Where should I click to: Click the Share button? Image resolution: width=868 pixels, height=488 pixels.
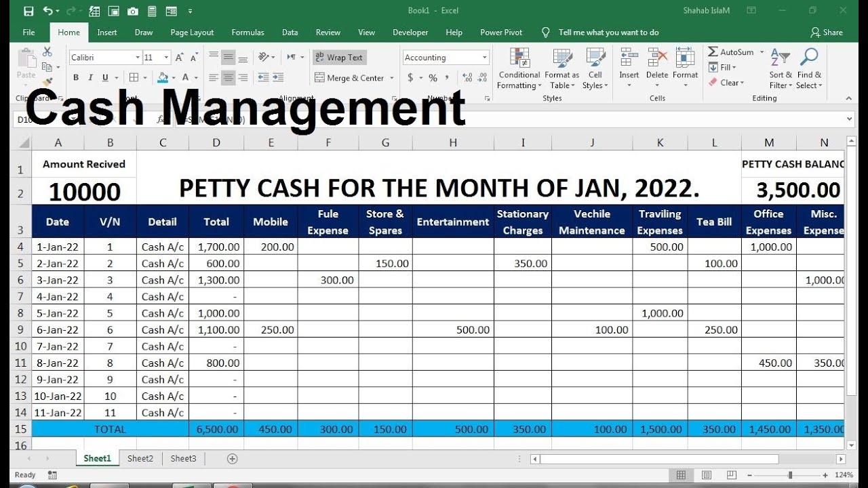click(827, 33)
